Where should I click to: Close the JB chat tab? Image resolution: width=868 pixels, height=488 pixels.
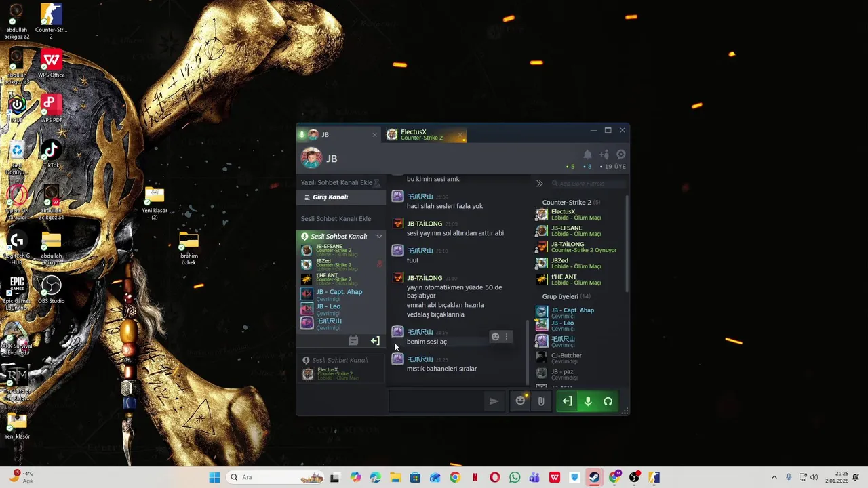pos(374,135)
